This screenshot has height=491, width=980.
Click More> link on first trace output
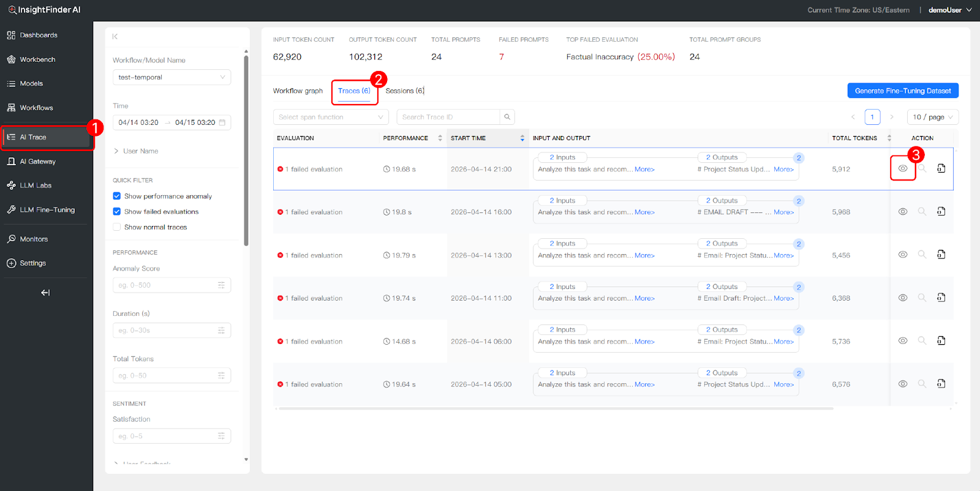(783, 170)
